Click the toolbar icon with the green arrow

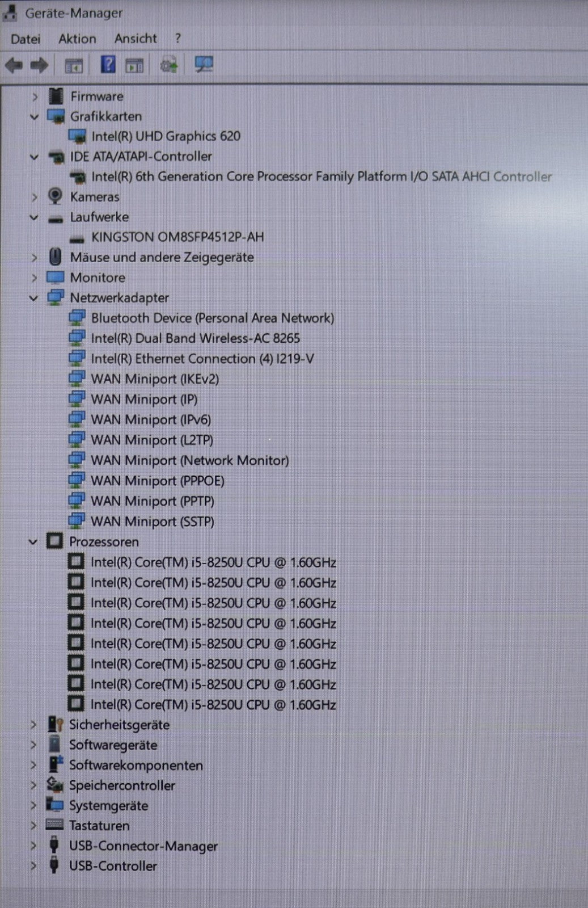click(x=168, y=65)
